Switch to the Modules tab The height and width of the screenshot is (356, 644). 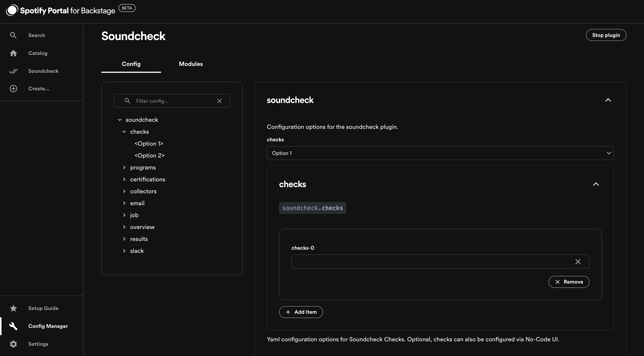point(191,64)
